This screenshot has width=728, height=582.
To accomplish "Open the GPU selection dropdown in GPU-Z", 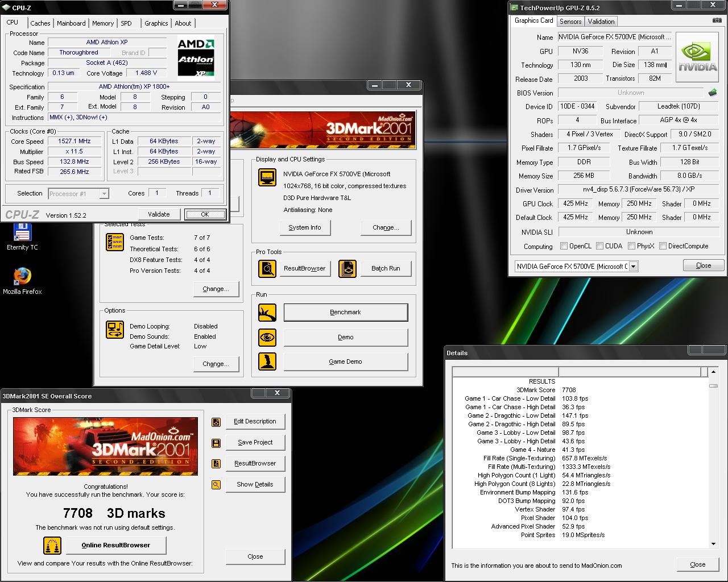I will [634, 266].
